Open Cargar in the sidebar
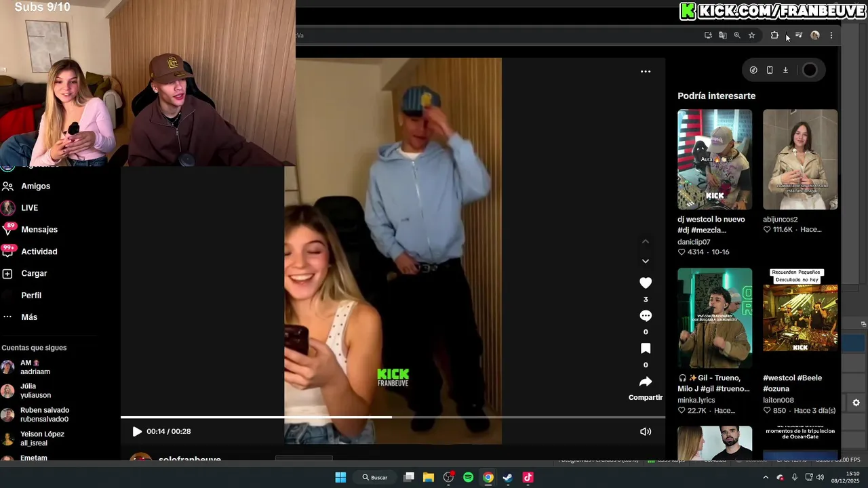 [x=34, y=273]
